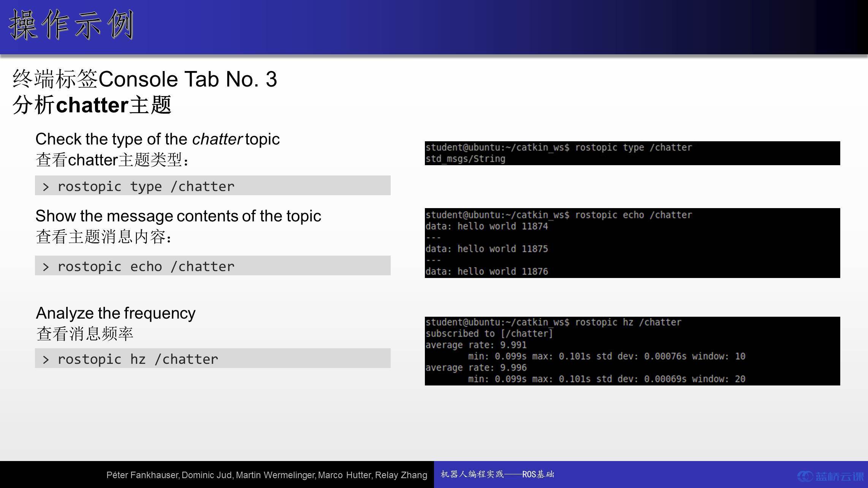Viewport: 868px width, 488px height.
Task: Select the rostopic type /chatter command box
Action: pos(213,186)
